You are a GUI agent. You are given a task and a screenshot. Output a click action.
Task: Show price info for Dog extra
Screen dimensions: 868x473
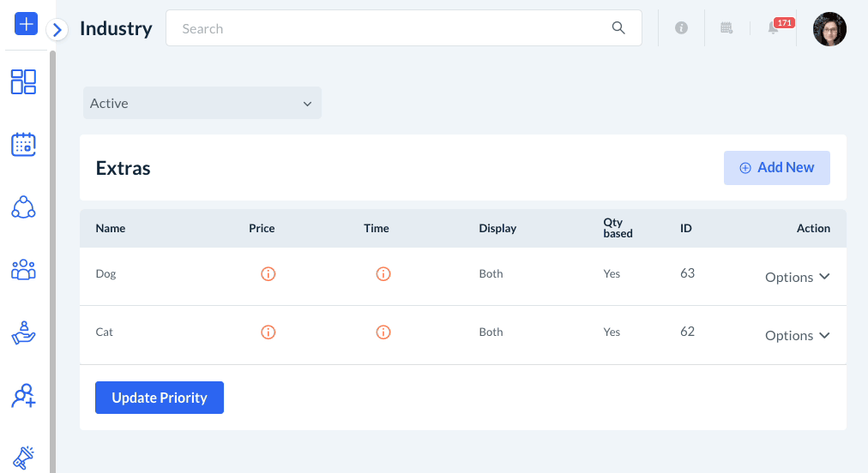point(268,274)
